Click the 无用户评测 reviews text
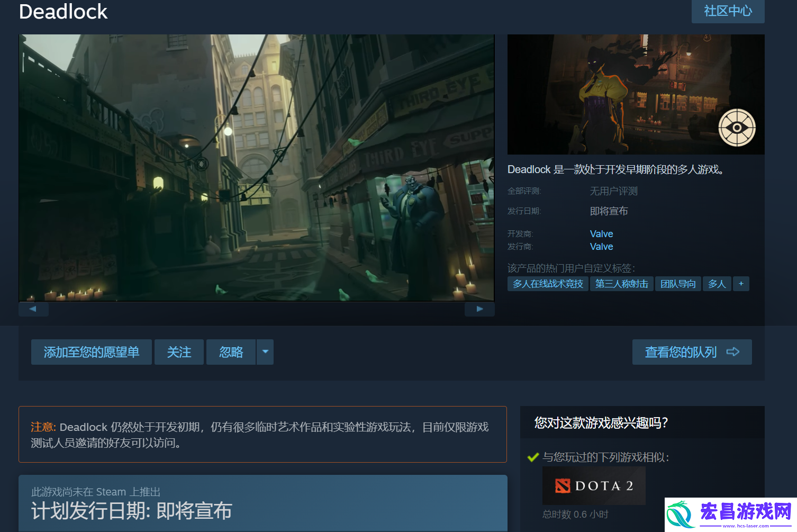This screenshot has height=532, width=797. tap(614, 191)
